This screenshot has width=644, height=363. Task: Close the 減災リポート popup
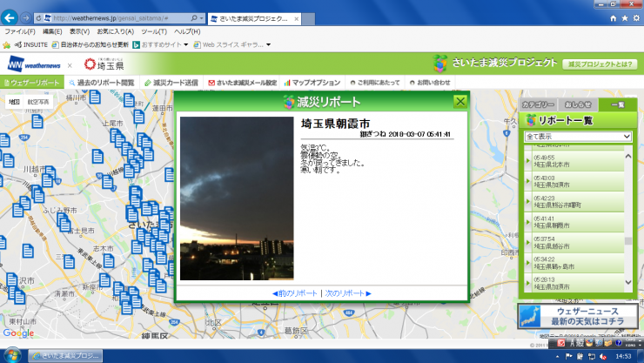pyautogui.click(x=460, y=102)
